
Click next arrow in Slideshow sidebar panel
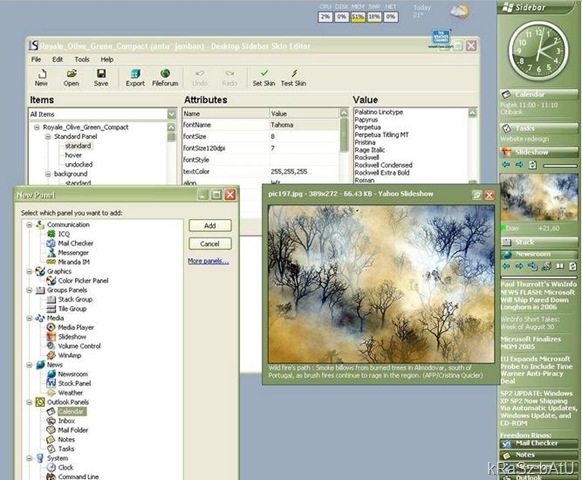click(x=519, y=164)
